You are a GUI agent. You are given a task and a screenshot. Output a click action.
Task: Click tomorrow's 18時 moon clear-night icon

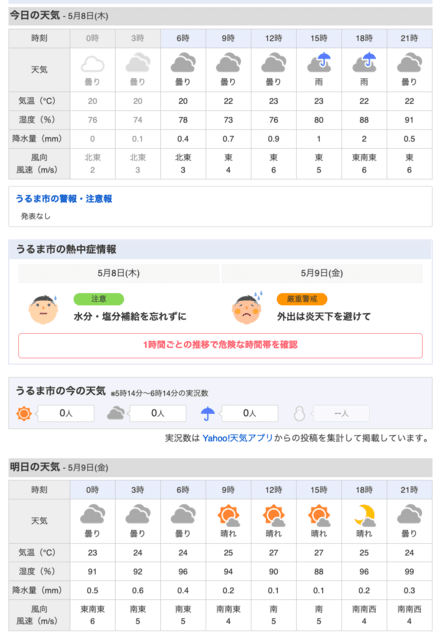click(364, 515)
